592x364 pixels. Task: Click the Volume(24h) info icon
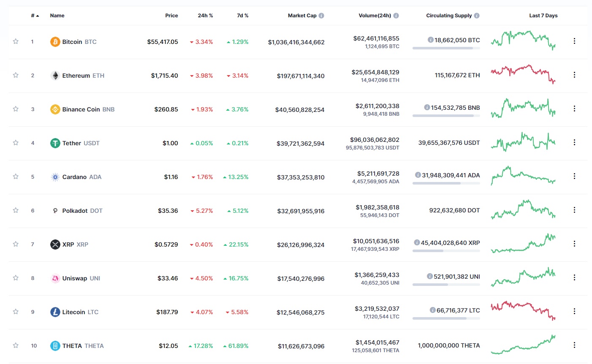tap(396, 16)
